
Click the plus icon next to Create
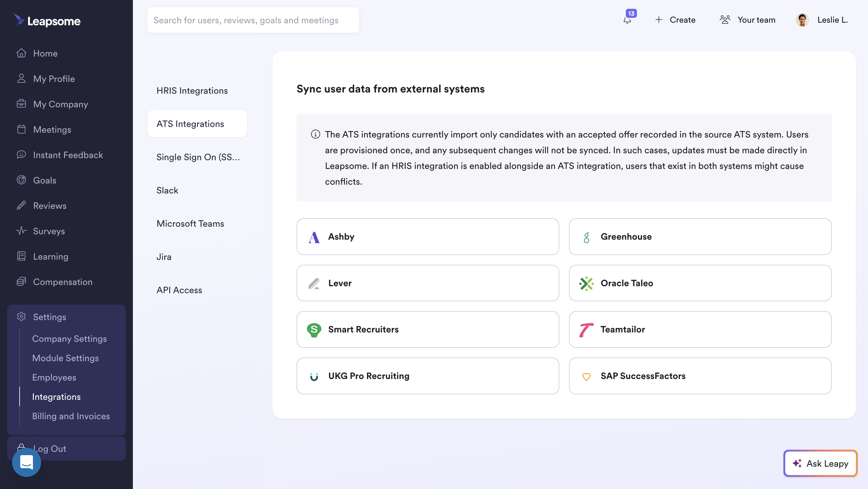point(658,20)
